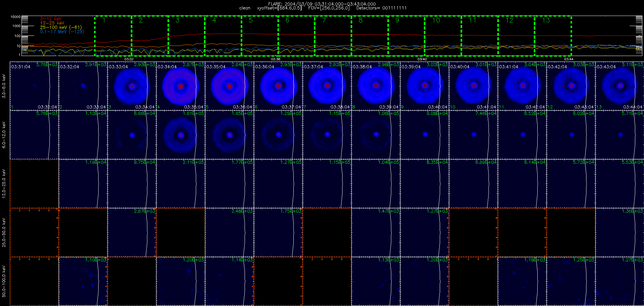This screenshot has width=644, height=306.
Task: Click the red 3-12 keV legend entry
Action: coord(51,19)
